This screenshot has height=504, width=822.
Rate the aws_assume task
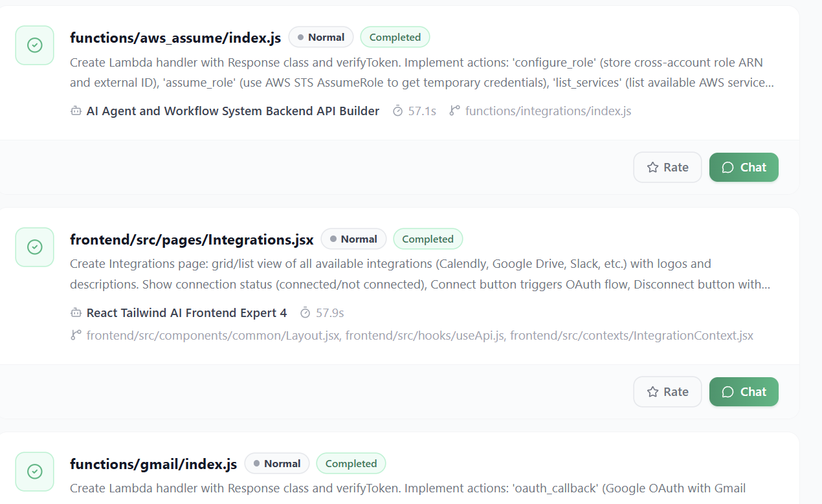pyautogui.click(x=667, y=168)
